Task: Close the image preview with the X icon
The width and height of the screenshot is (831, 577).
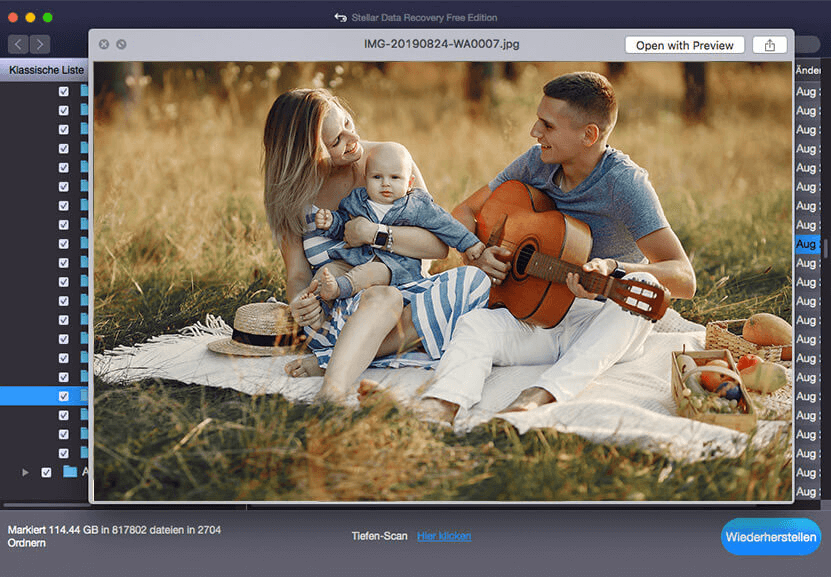Action: click(104, 45)
